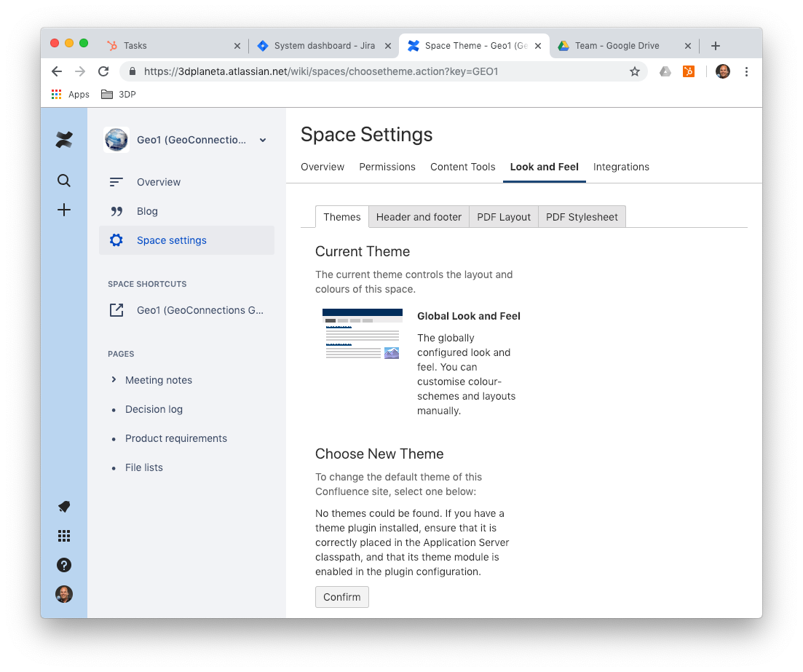Open the Confluence home via the logo icon

(x=64, y=140)
